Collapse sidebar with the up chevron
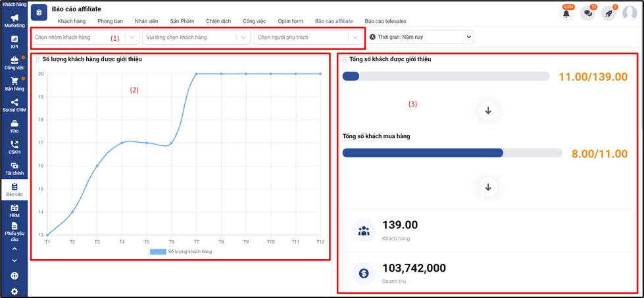Image resolution: width=644 pixels, height=298 pixels. (x=14, y=249)
